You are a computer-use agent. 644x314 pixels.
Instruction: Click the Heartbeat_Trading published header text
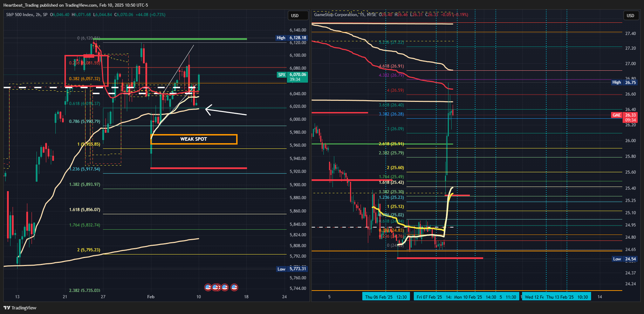click(76, 5)
